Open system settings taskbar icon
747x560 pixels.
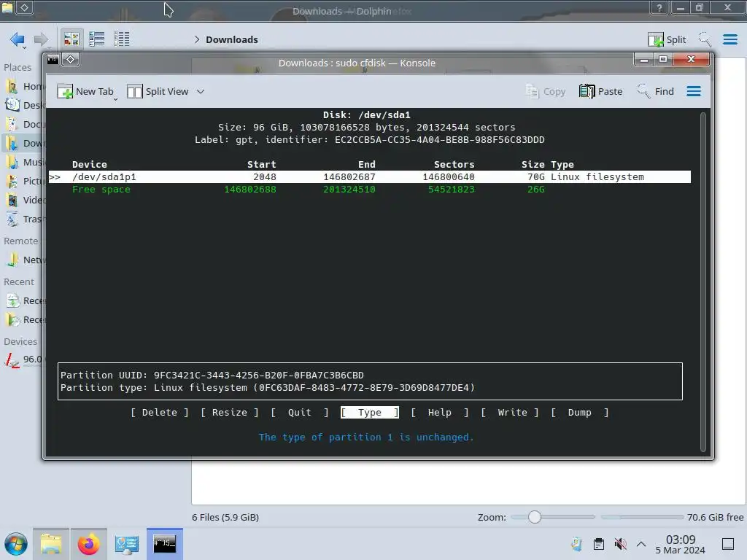(x=127, y=544)
